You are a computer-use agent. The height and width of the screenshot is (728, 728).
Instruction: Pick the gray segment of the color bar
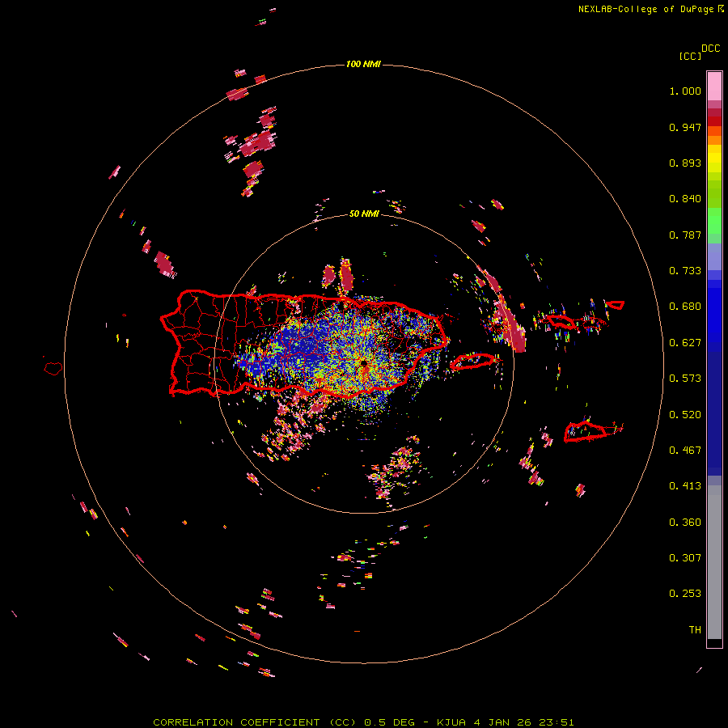(x=714, y=562)
